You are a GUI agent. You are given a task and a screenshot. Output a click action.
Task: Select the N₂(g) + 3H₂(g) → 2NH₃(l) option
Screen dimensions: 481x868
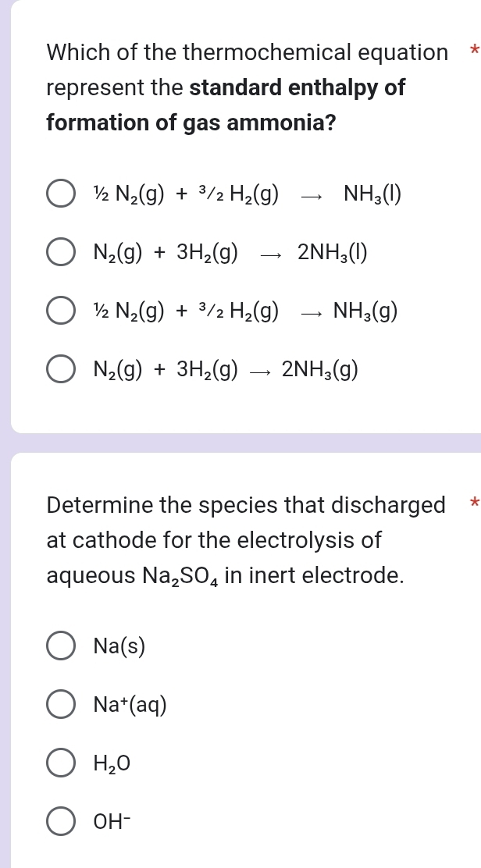tap(60, 251)
